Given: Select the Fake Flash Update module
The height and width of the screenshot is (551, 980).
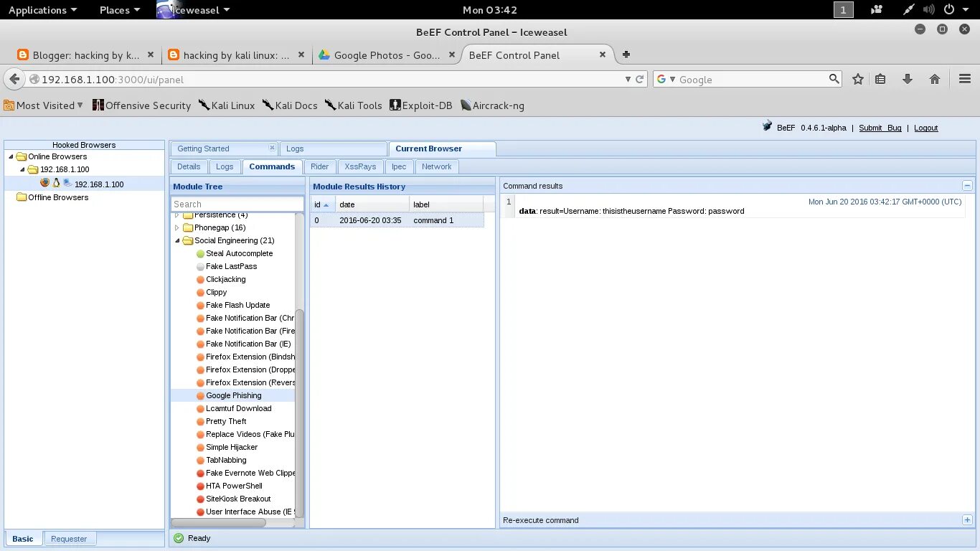Looking at the screenshot, I should (233, 305).
